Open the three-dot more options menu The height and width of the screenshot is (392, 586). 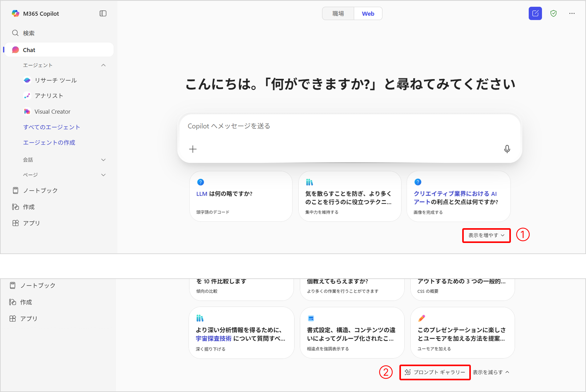(x=572, y=14)
